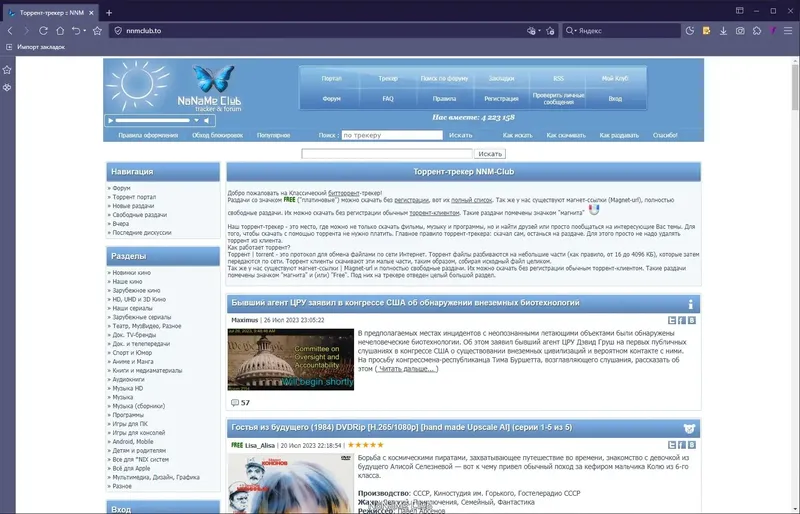Open new tab with plus button
The width and height of the screenshot is (800, 514).
tap(109, 13)
